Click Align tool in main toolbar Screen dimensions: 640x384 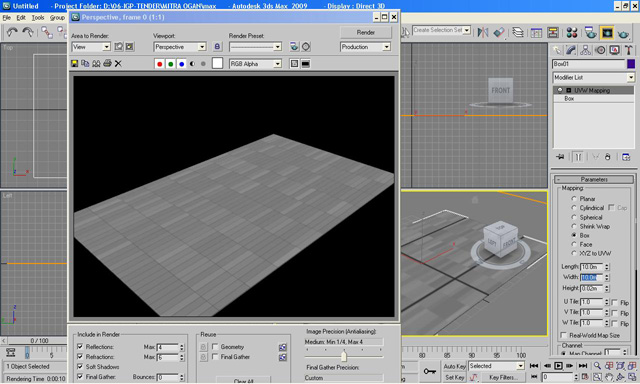point(499,32)
